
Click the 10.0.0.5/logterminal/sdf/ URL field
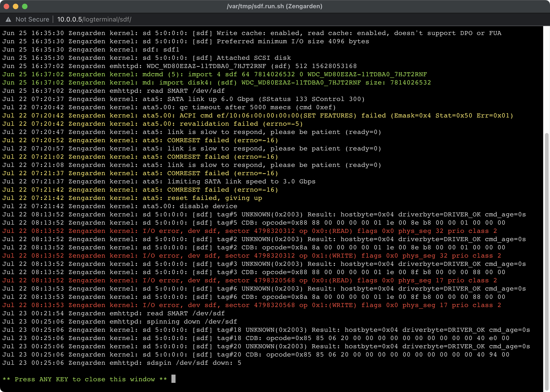[94, 19]
